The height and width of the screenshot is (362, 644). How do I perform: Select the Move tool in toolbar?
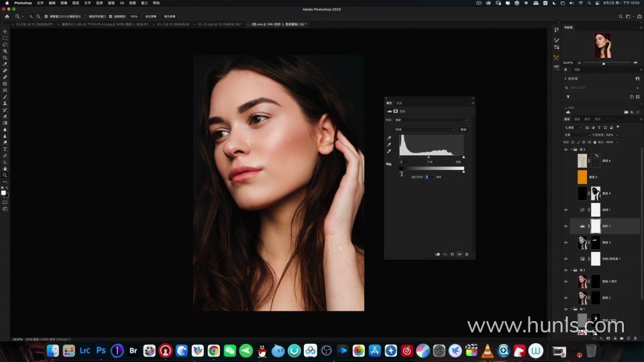[5, 32]
